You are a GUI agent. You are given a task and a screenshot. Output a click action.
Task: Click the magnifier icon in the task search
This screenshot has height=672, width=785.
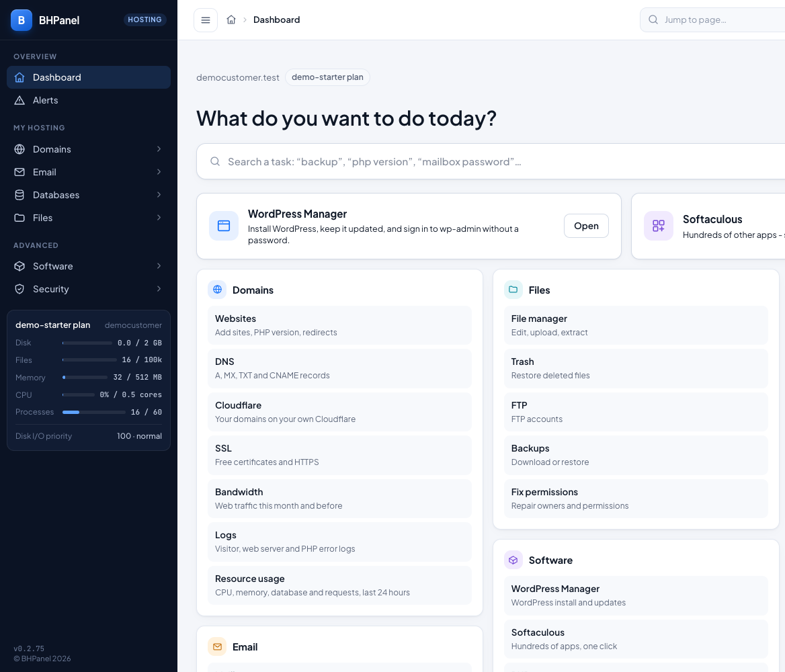tap(215, 161)
